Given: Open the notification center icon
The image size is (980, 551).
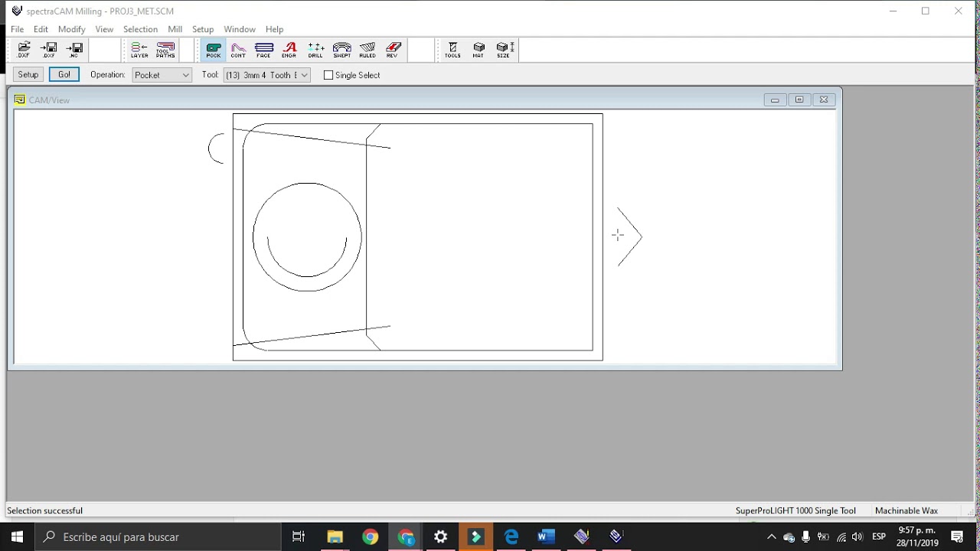Looking at the screenshot, I should click(x=957, y=537).
